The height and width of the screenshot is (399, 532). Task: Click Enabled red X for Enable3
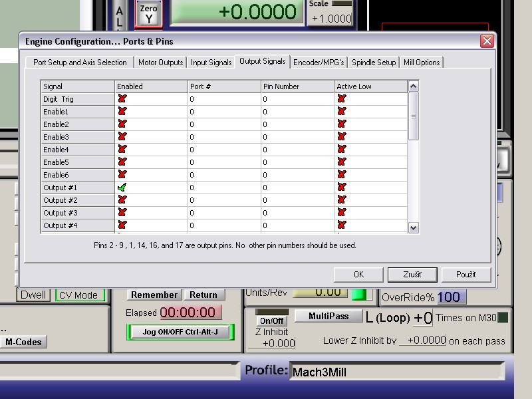click(122, 137)
